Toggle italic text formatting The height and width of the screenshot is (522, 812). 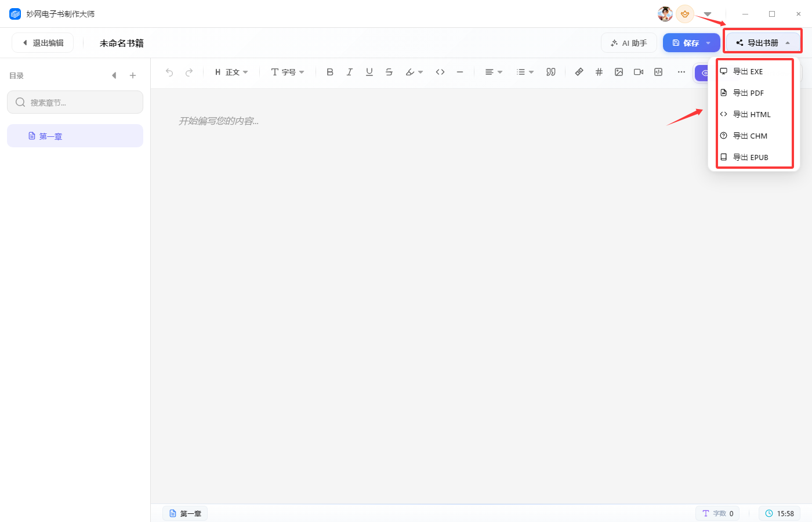click(350, 72)
